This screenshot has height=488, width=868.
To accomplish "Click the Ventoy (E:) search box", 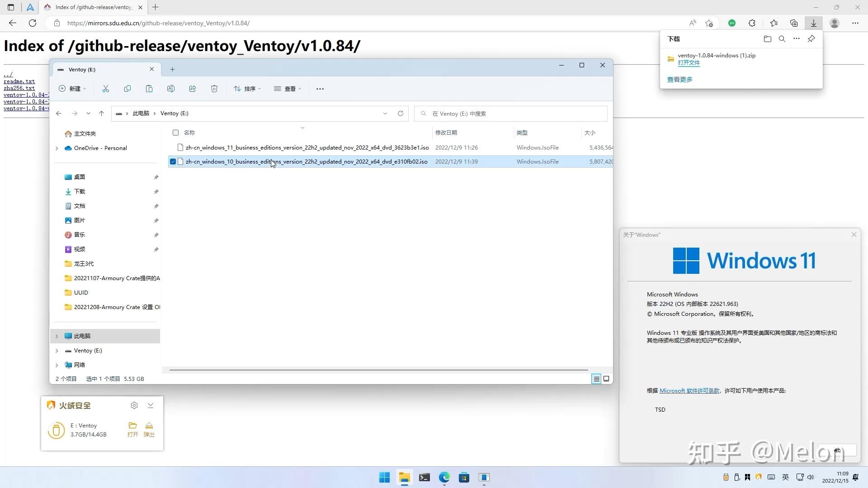I will pos(511,113).
